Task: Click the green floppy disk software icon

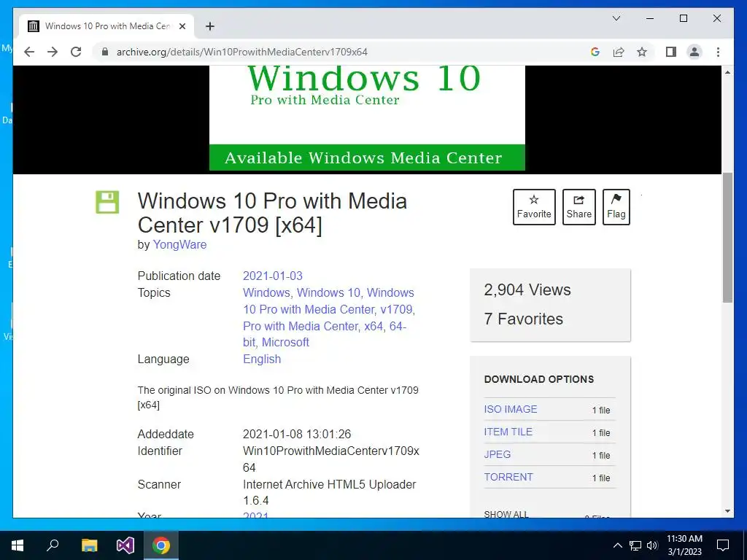Action: 107,202
